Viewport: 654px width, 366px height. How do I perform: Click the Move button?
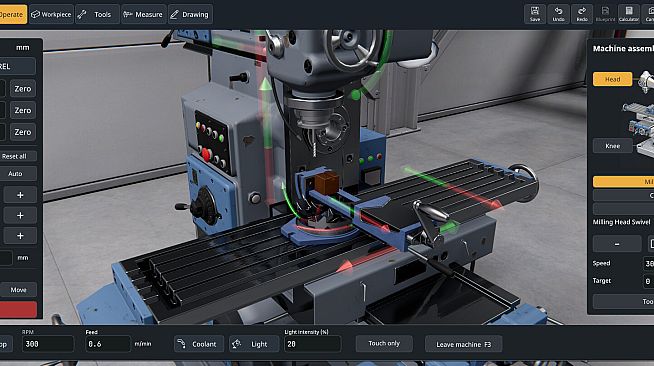18,290
